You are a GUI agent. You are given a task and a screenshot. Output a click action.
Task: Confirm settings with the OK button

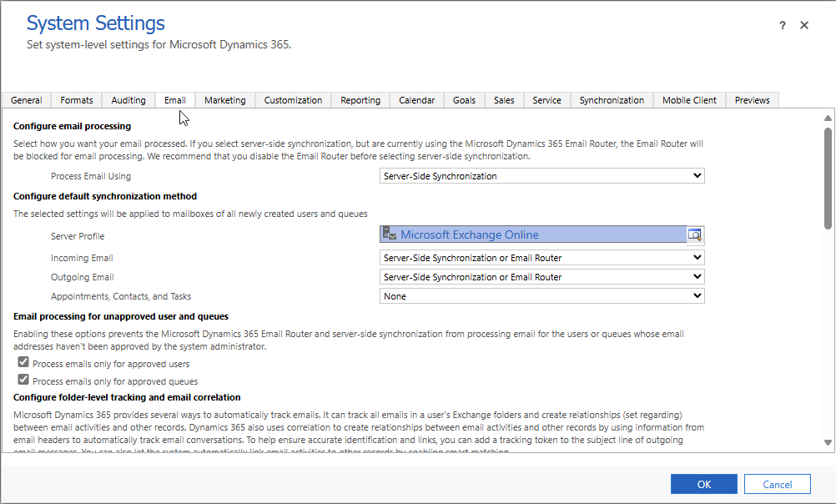pos(704,484)
